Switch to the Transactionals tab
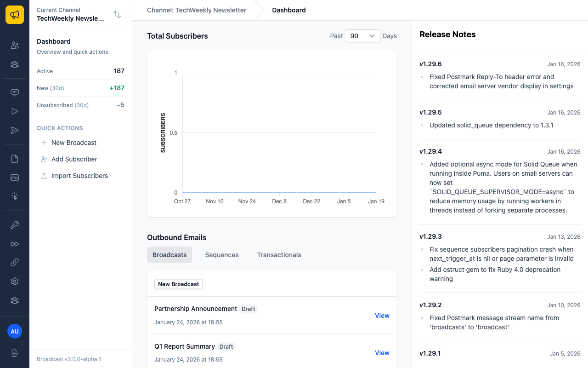The width and height of the screenshot is (588, 368). click(x=279, y=255)
